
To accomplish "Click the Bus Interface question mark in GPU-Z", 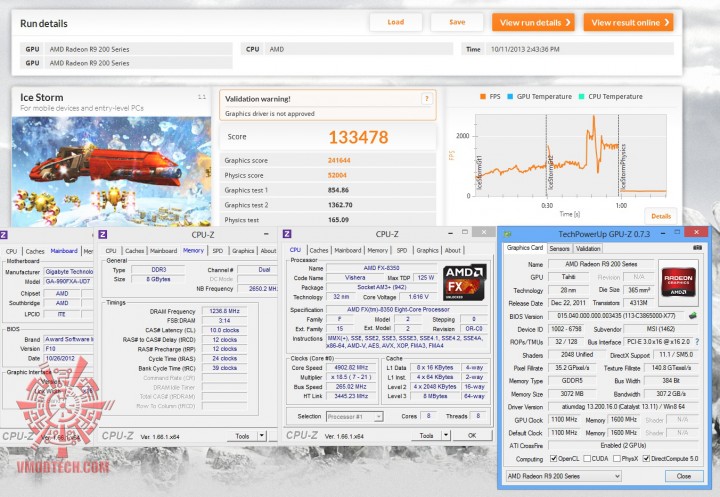I will pyautogui.click(x=698, y=342).
